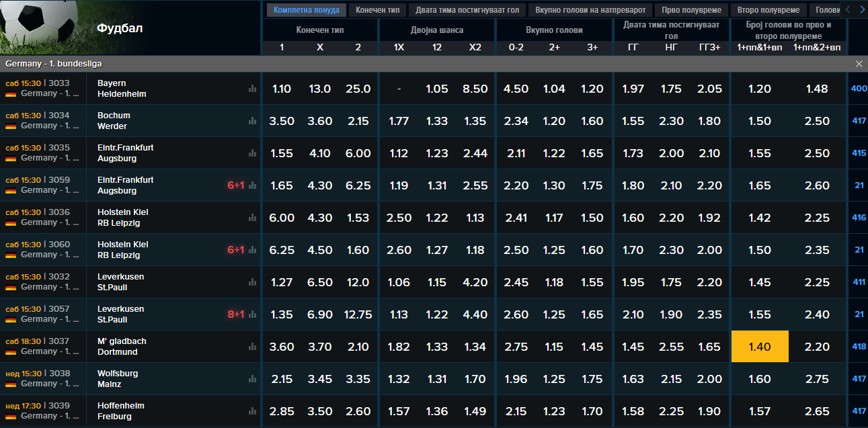The height and width of the screenshot is (428, 868).
Task: Select 1X odds 1.12 for match 3035
Action: tap(399, 153)
